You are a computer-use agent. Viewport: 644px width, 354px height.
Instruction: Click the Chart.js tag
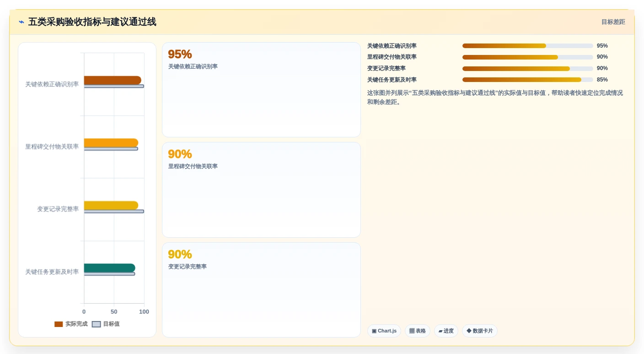pos(384,331)
